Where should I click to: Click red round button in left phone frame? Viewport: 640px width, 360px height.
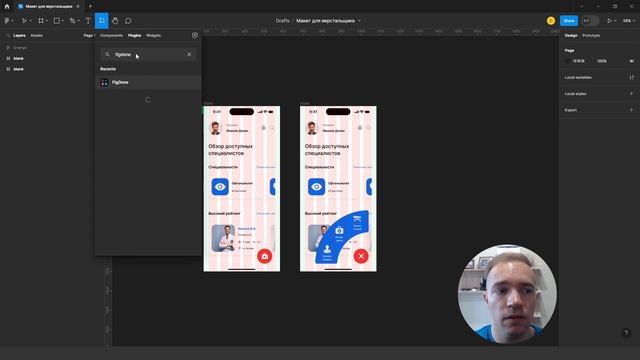click(264, 256)
